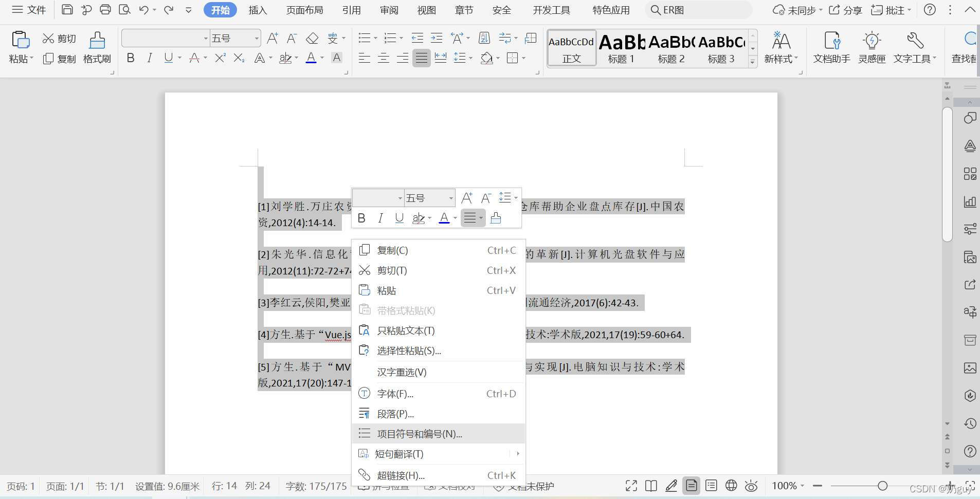Image resolution: width=980 pixels, height=499 pixels.
Task: Click the Redo arrow icon
Action: (x=169, y=10)
